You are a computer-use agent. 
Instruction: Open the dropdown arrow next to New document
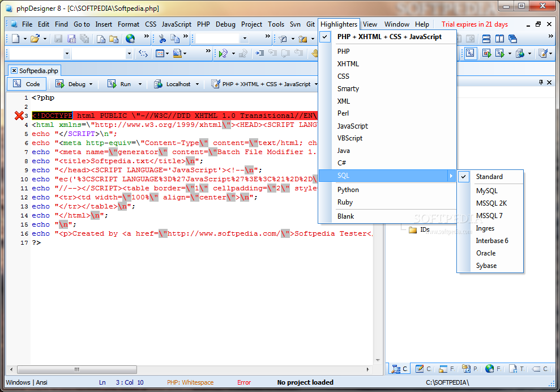point(25,39)
